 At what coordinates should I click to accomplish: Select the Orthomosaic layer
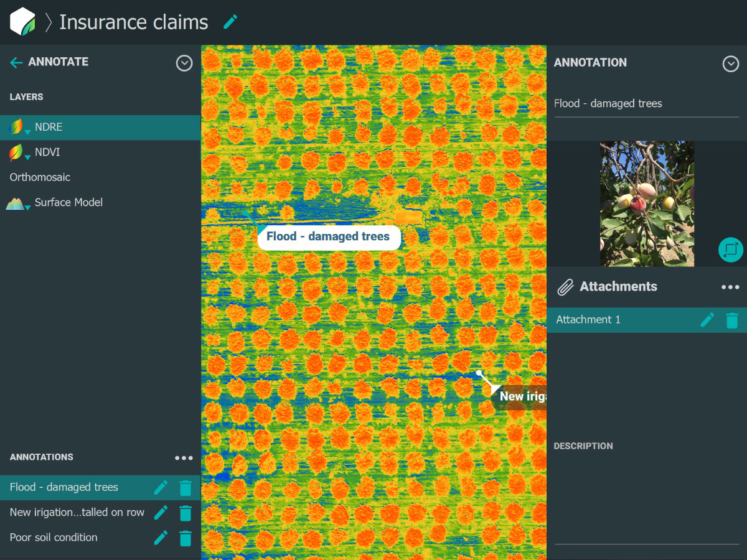40,177
